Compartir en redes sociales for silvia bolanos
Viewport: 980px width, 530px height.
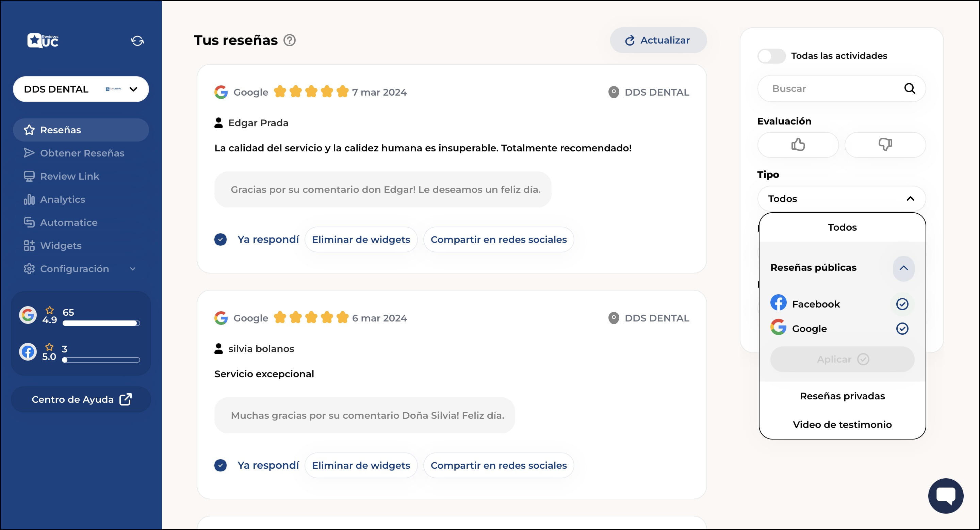coord(499,465)
